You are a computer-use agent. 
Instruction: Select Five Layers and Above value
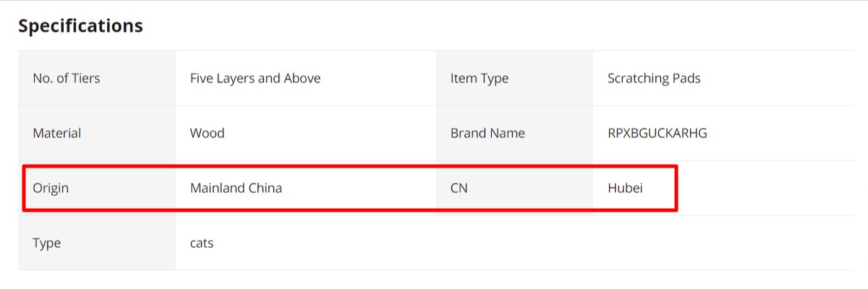(x=255, y=78)
